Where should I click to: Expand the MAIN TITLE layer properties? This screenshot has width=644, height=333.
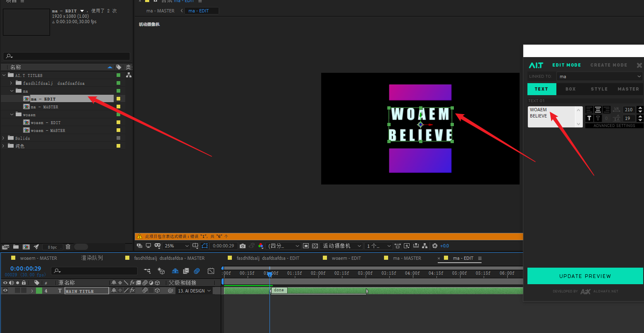tap(32, 291)
